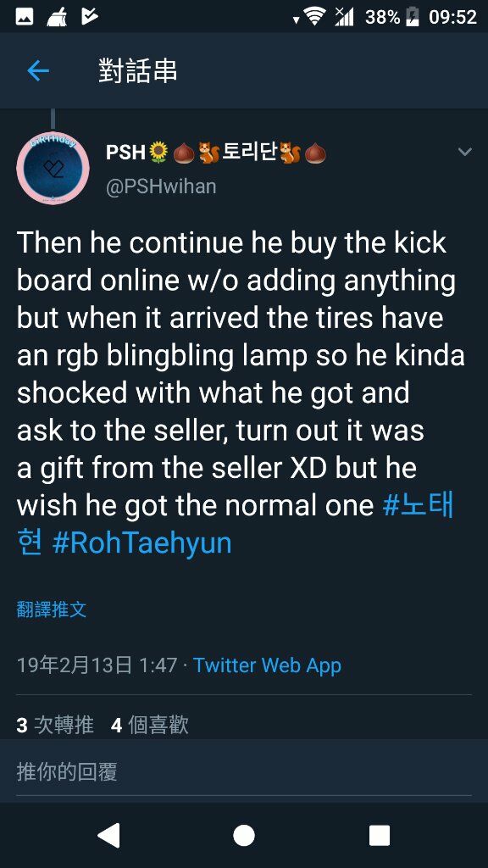This screenshot has width=488, height=868.
Task: Tap Android back navigation triangle
Action: point(108,835)
